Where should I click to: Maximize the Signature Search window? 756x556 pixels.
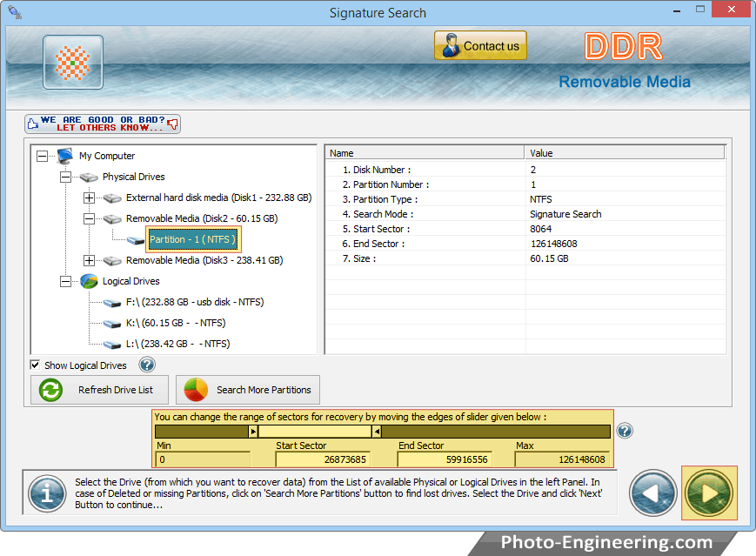(700, 10)
